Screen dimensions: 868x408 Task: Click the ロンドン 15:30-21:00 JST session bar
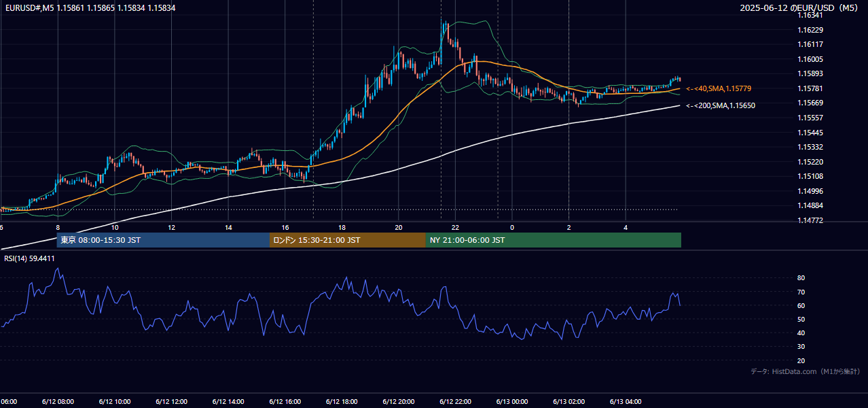348,240
